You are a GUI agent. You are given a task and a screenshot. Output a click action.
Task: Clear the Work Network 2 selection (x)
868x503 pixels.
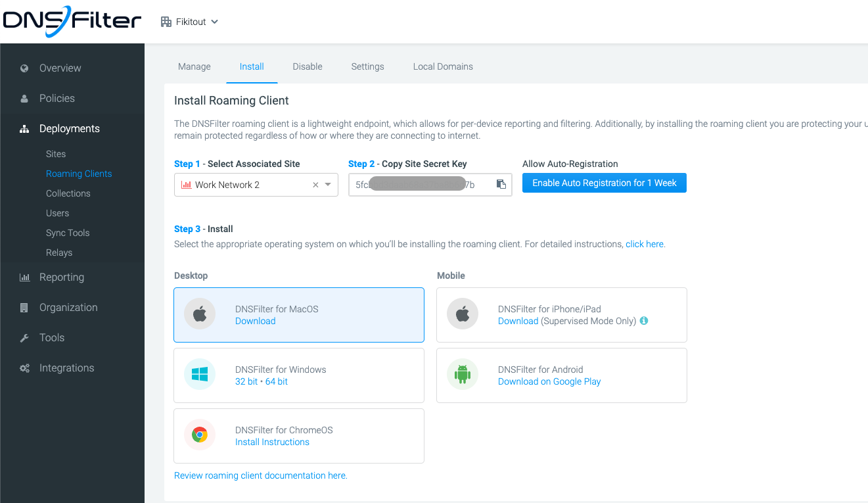coord(315,185)
